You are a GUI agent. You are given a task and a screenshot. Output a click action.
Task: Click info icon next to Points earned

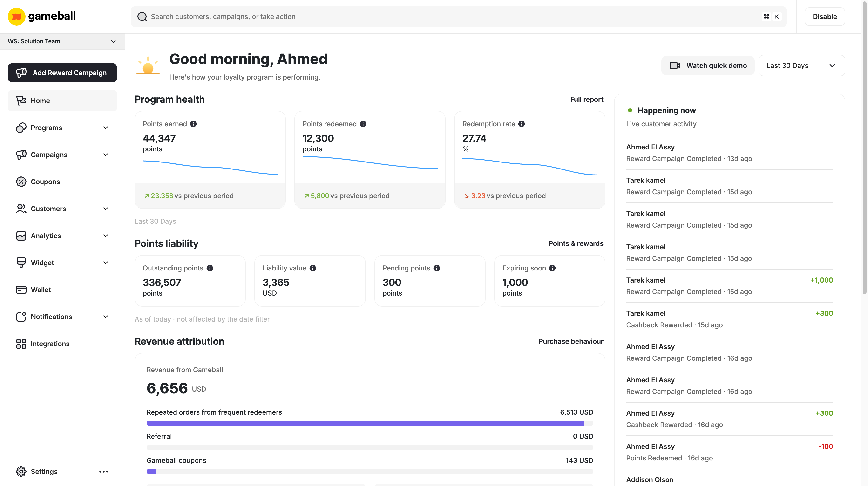[x=193, y=124]
